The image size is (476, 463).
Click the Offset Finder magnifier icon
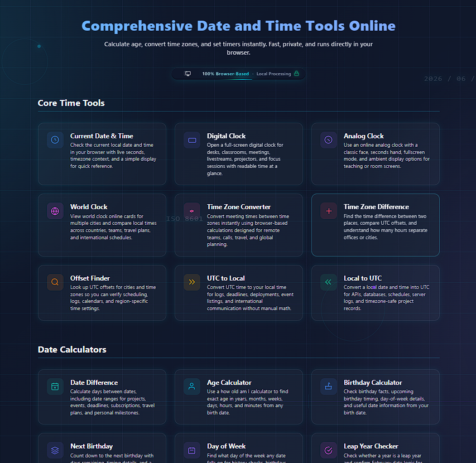55,282
